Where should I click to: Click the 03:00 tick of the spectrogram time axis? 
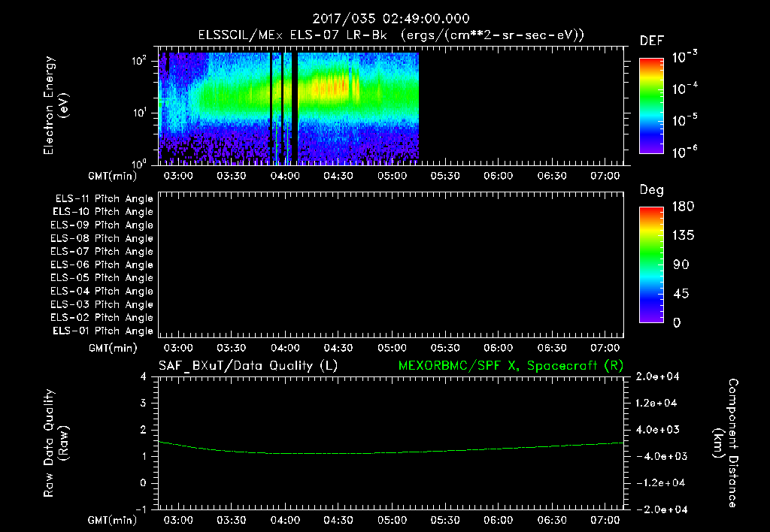(177, 176)
